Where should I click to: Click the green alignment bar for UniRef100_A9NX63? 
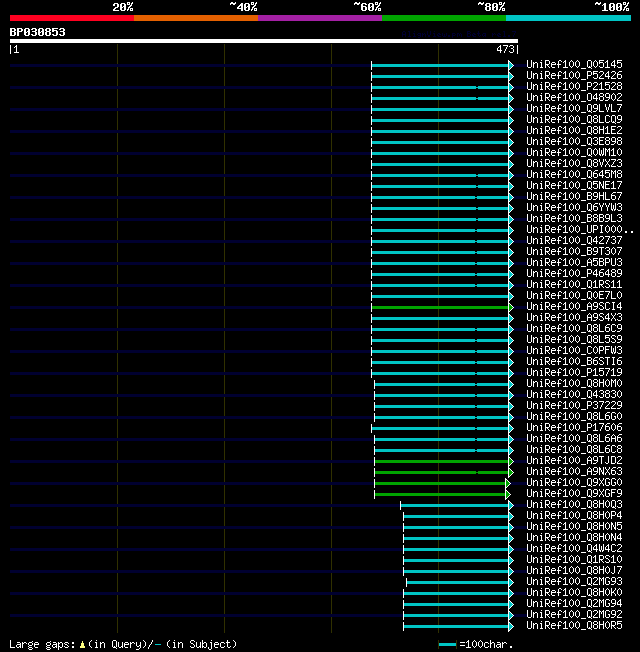444,472
